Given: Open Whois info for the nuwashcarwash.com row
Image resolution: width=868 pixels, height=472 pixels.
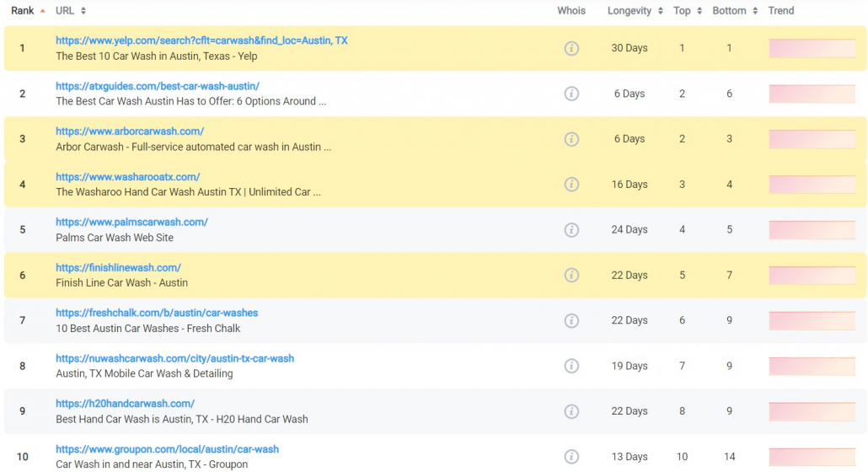Looking at the screenshot, I should pos(571,366).
